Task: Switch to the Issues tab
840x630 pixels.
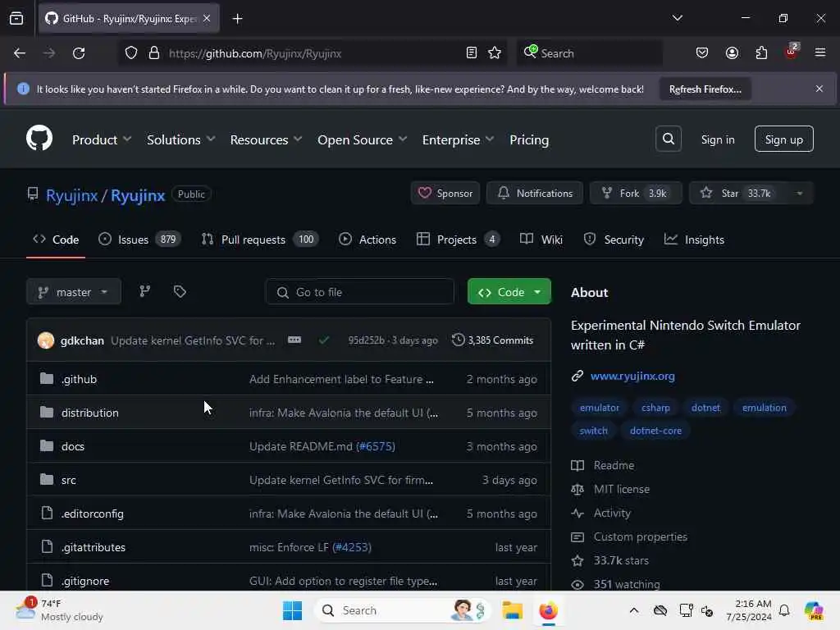Action: tap(139, 240)
